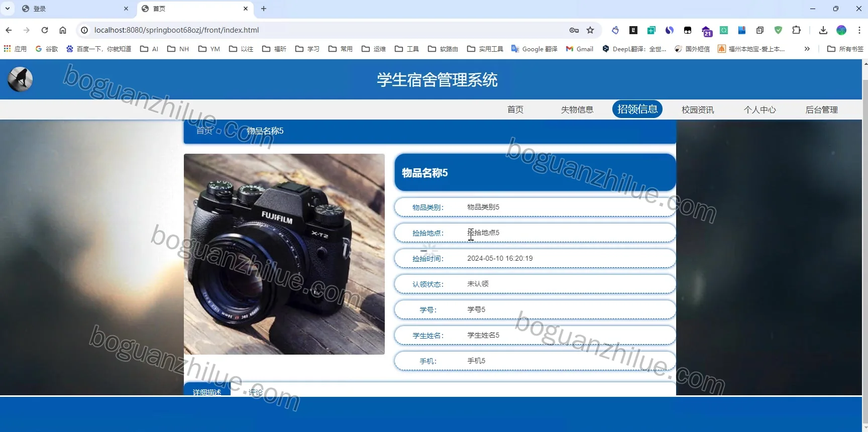This screenshot has width=868, height=432.
Task: Click the 学生姓名5 value
Action: pos(483,335)
